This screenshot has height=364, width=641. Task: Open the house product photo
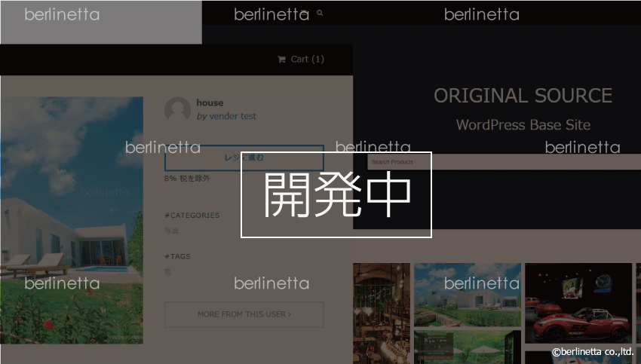pos(72,220)
